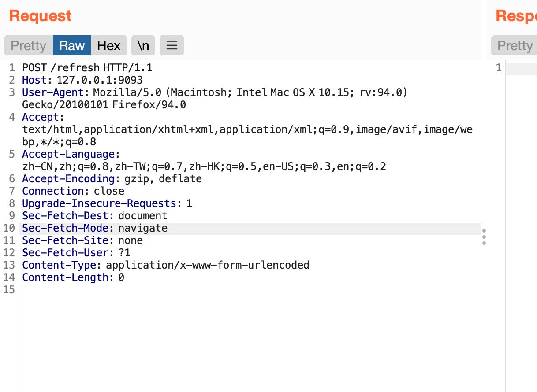The image size is (537, 392).
Task: Click the document value of Sec-Fetch-Dest
Action: coord(143,216)
